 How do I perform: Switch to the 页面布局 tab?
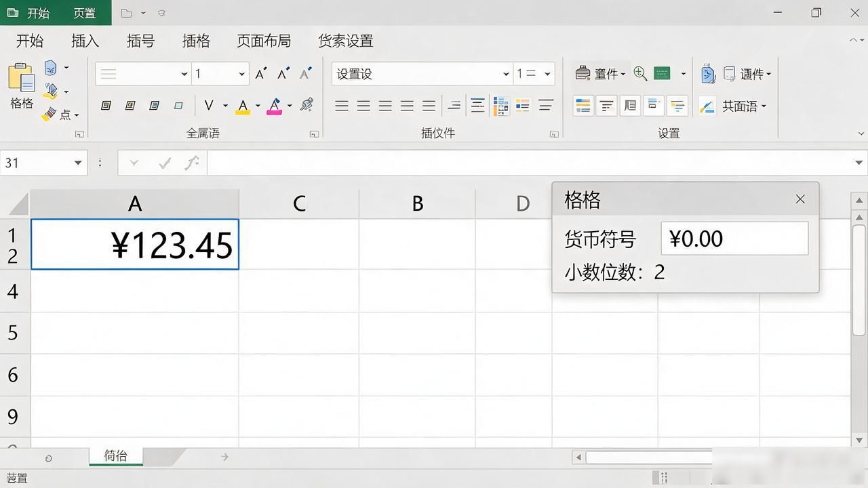coord(264,41)
